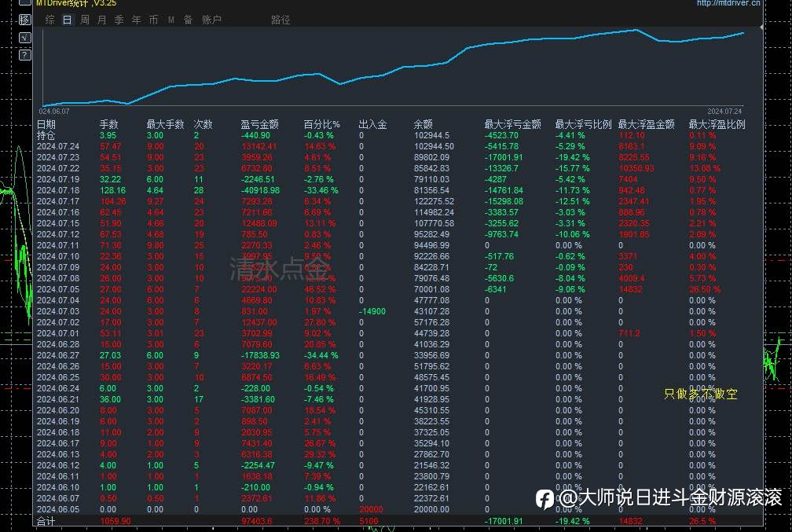This screenshot has height=532, width=792.
Task: Click the 122275.52 balance cell
Action: (x=434, y=202)
